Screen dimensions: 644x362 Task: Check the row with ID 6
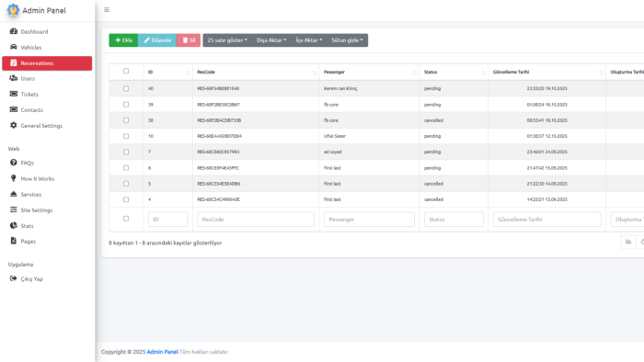(126, 167)
